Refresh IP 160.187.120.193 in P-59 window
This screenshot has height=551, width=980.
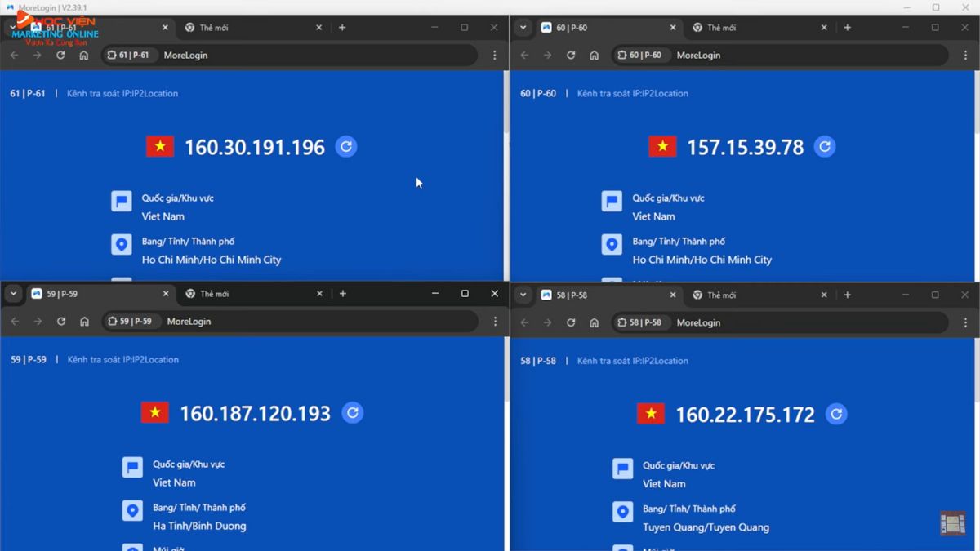pyautogui.click(x=353, y=413)
